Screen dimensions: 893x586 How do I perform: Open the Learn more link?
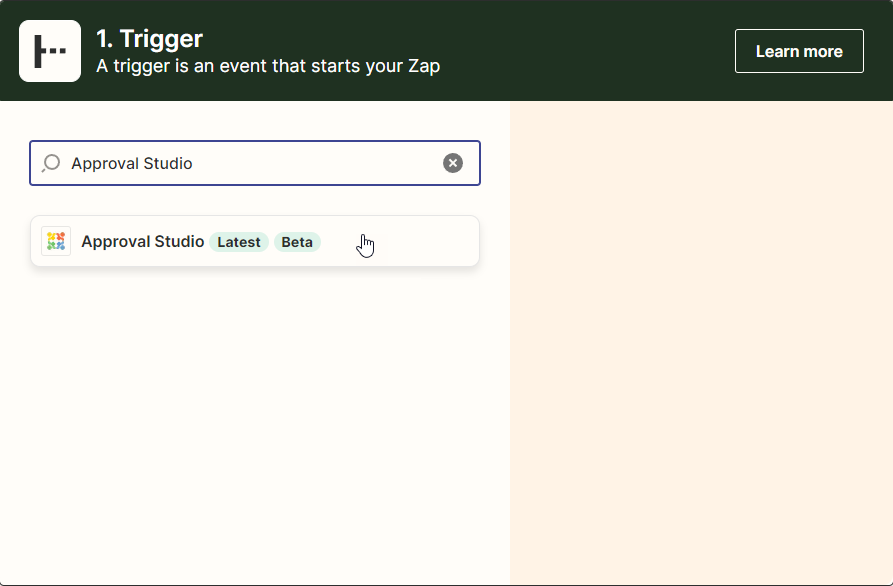pos(799,51)
